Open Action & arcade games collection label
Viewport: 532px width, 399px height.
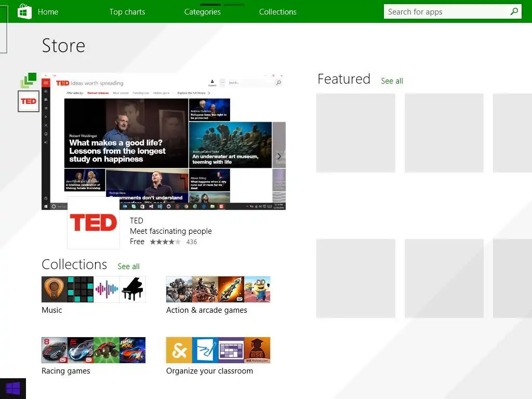point(207,310)
